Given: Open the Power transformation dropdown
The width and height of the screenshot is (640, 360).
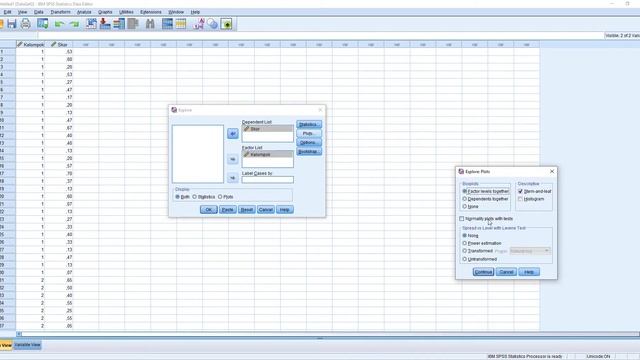Looking at the screenshot, I should coord(530,251).
